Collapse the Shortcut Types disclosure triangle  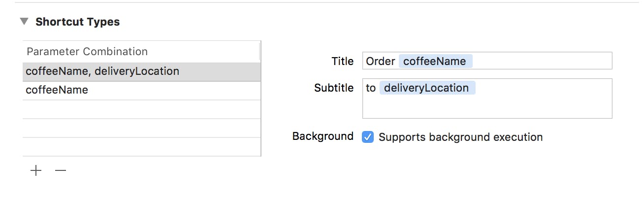[x=24, y=22]
